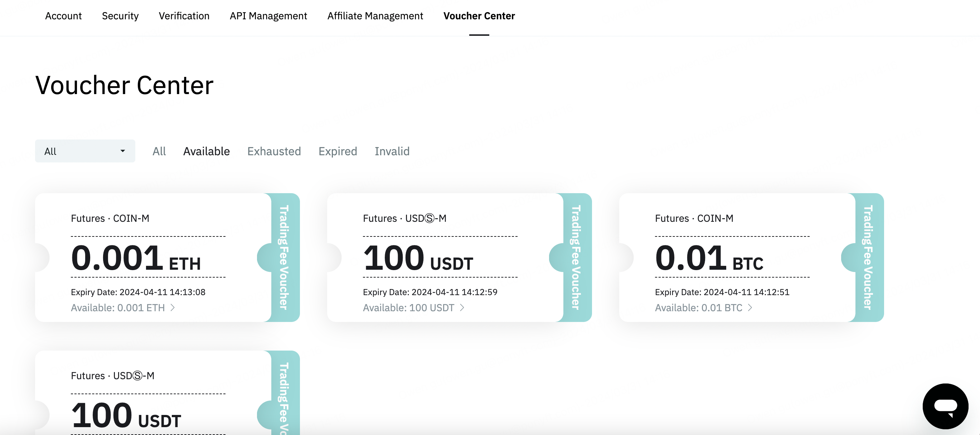980x435 pixels.
Task: Show All vouchers status filter
Action: (159, 151)
